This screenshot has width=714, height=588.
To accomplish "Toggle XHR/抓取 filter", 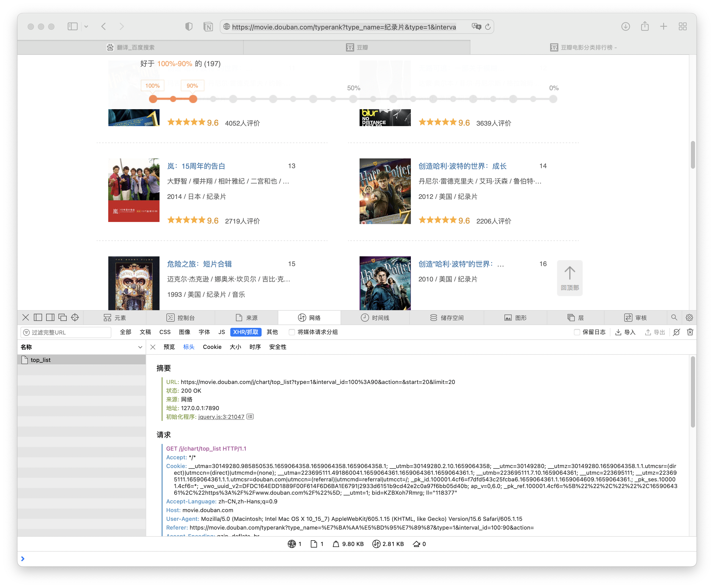I will (246, 332).
